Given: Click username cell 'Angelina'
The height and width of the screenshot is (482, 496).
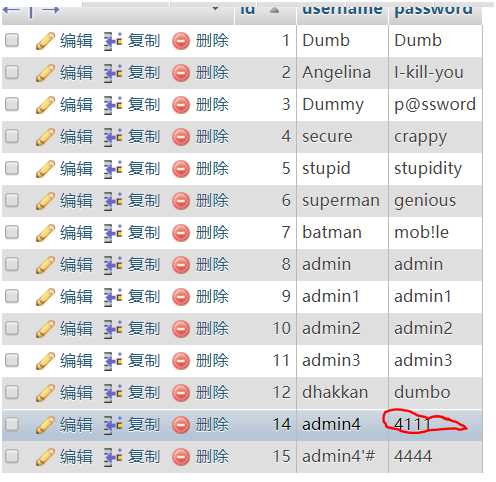Looking at the screenshot, I should click(x=336, y=73).
